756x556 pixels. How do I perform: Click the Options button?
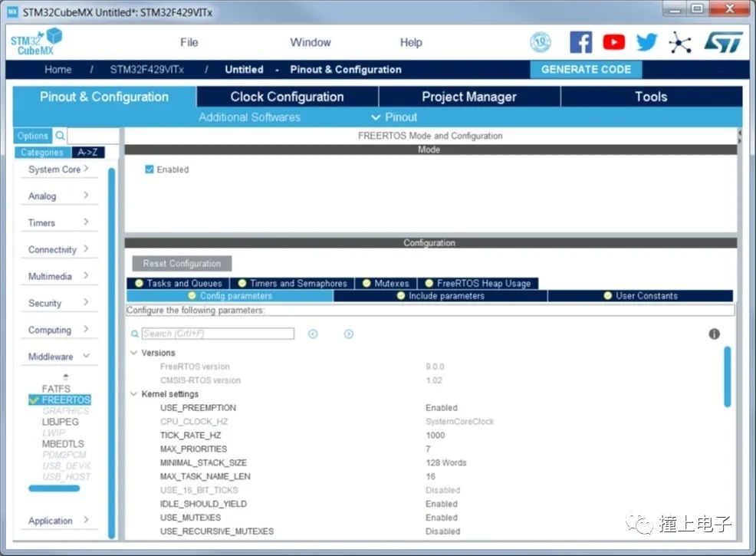pyautogui.click(x=32, y=136)
